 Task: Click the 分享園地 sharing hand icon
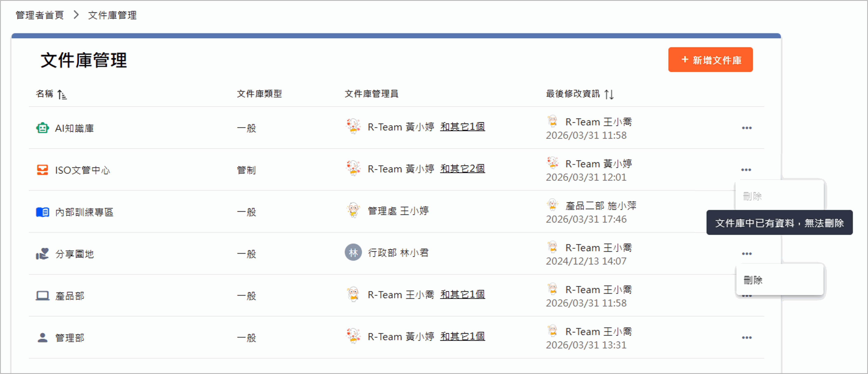click(42, 254)
